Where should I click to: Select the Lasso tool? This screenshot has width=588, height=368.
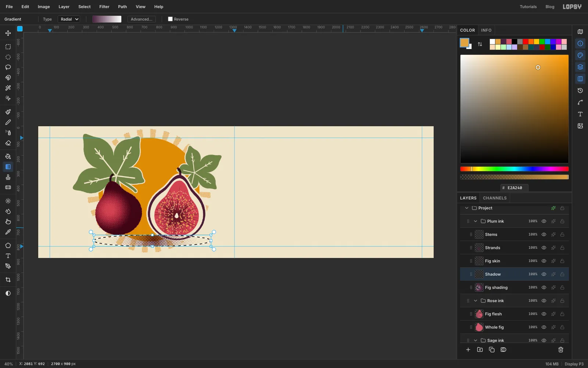(8, 67)
